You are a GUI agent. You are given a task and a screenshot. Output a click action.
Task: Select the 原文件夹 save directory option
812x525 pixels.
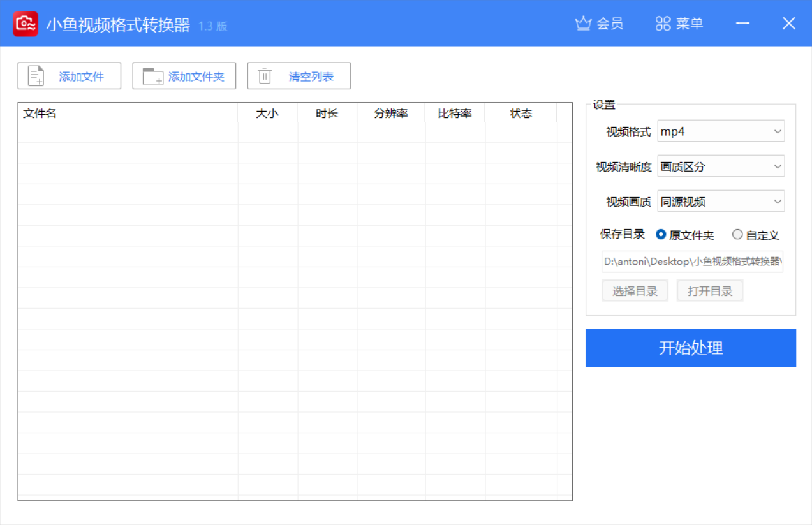(660, 234)
